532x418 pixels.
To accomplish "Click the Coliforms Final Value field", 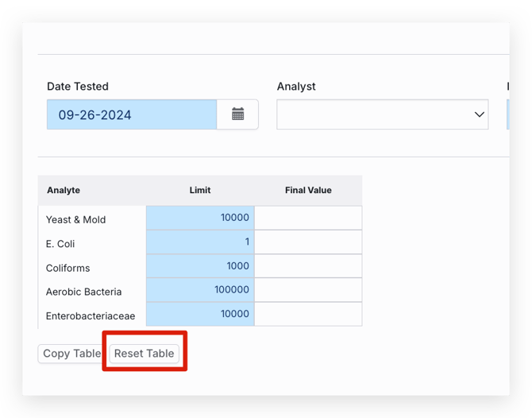I will [x=308, y=266].
